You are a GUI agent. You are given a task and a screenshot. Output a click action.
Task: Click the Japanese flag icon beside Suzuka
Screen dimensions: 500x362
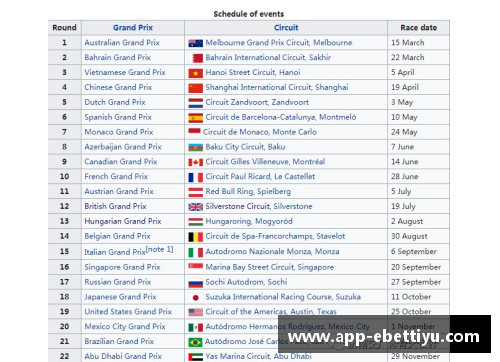[x=195, y=297]
